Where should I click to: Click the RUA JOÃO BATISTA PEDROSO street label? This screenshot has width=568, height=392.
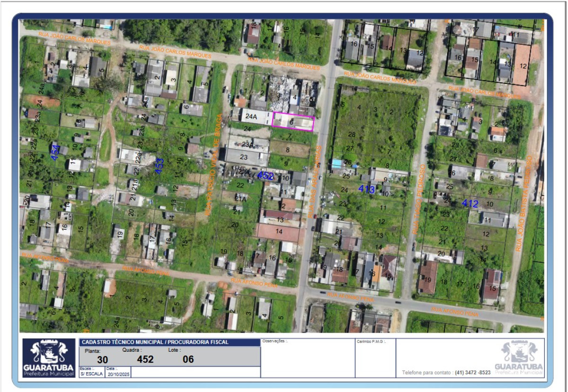[x=524, y=204]
